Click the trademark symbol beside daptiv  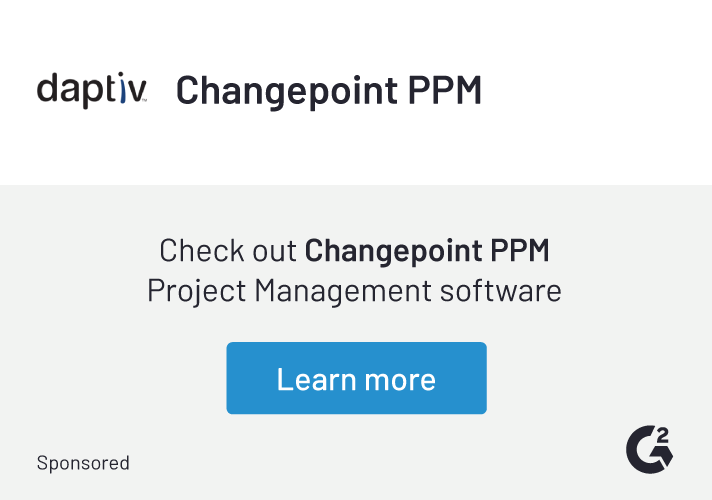pyautogui.click(x=144, y=99)
